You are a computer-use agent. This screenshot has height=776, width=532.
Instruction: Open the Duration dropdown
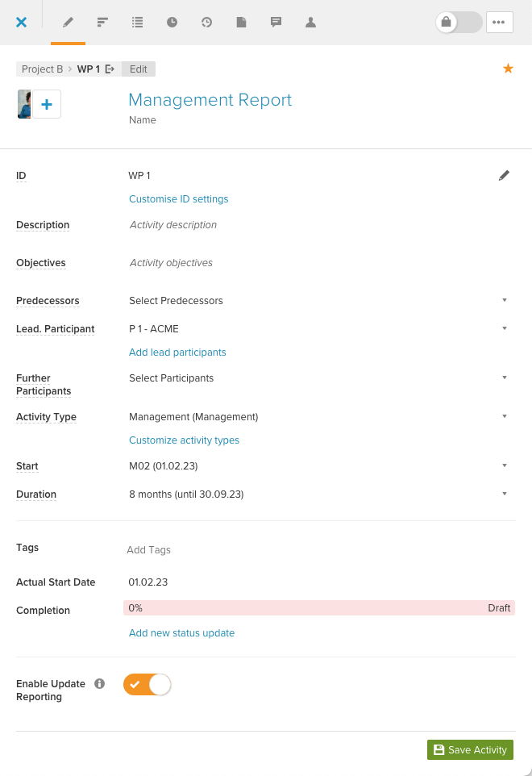click(x=318, y=494)
